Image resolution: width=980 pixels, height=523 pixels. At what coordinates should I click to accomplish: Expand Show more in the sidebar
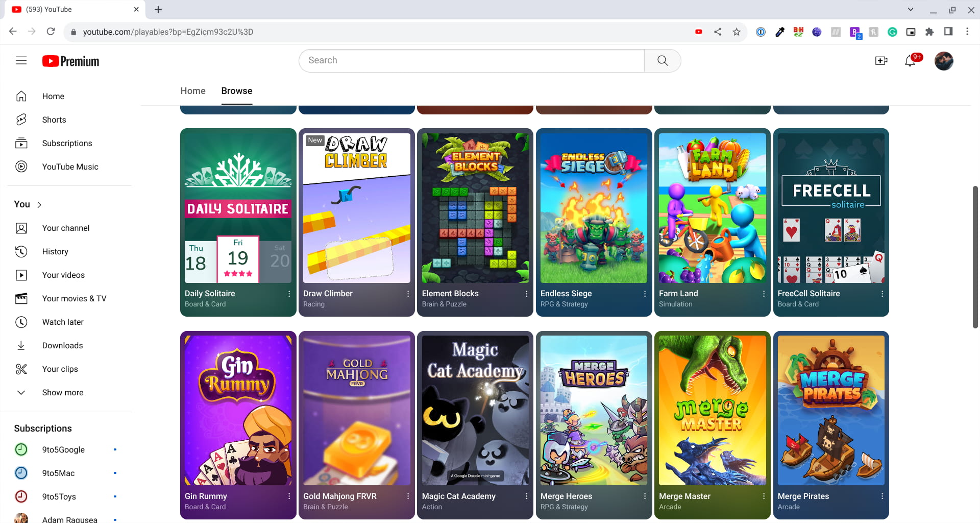(62, 392)
